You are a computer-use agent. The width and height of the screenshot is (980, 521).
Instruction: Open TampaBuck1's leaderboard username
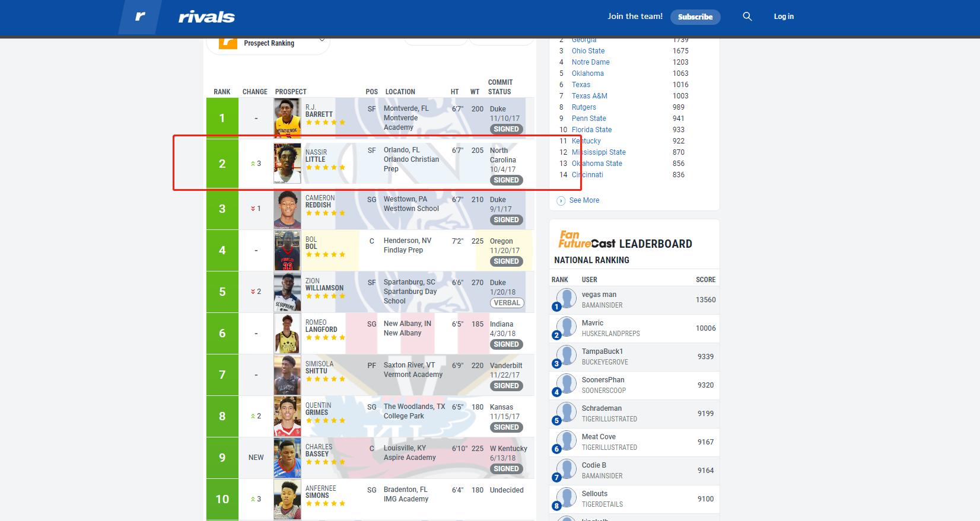(x=603, y=351)
